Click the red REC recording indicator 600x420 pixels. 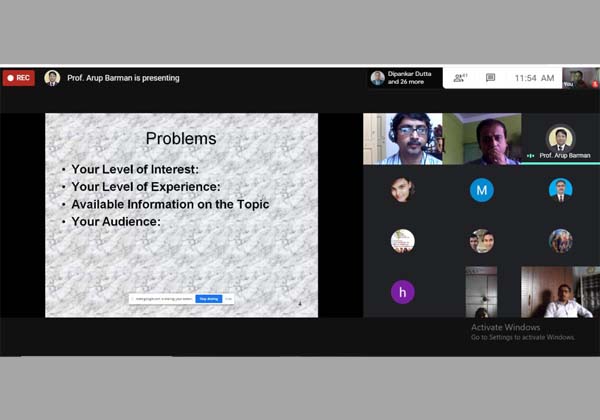[x=18, y=78]
